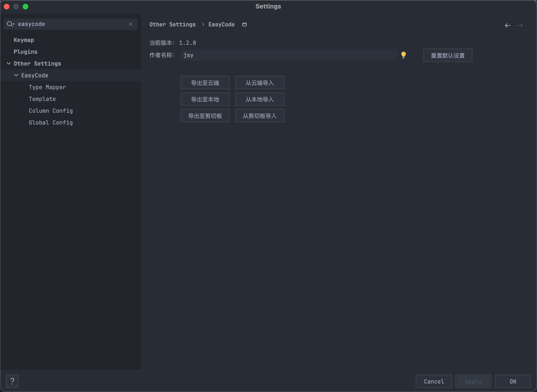Click the 从剪切板导入 button
Viewport: 537px width, 392px height.
point(260,116)
